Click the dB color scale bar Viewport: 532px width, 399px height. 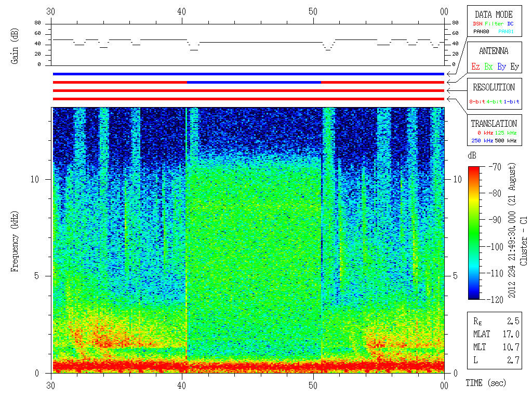click(474, 233)
